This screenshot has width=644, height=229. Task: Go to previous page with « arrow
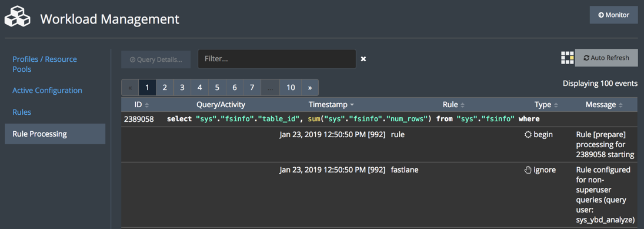130,88
